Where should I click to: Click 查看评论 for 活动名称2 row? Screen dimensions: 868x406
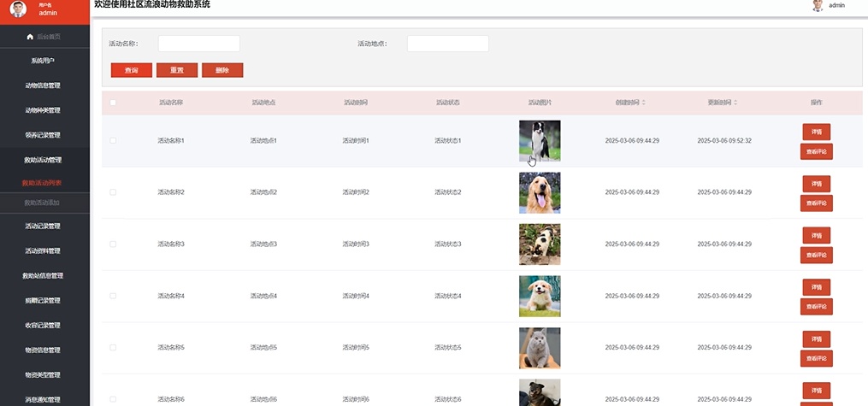(x=816, y=203)
